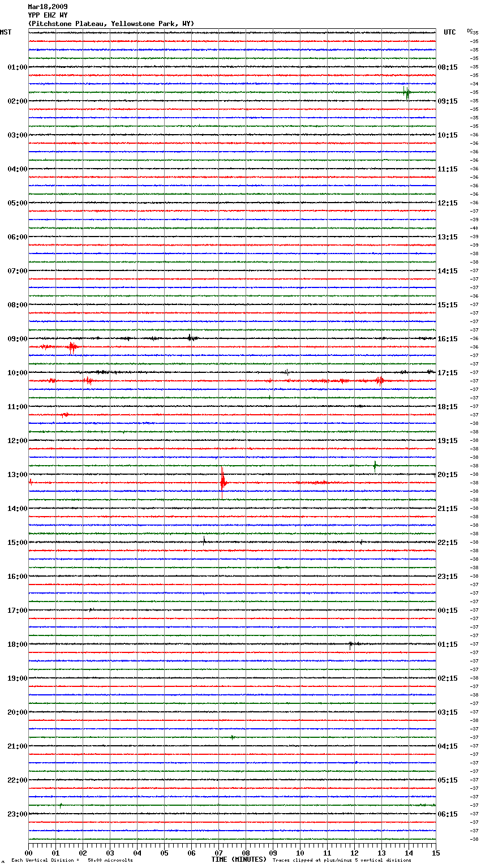The width and height of the screenshot is (481, 868).
Task: Click the 00:15 UTC time label
Action: 448,611
